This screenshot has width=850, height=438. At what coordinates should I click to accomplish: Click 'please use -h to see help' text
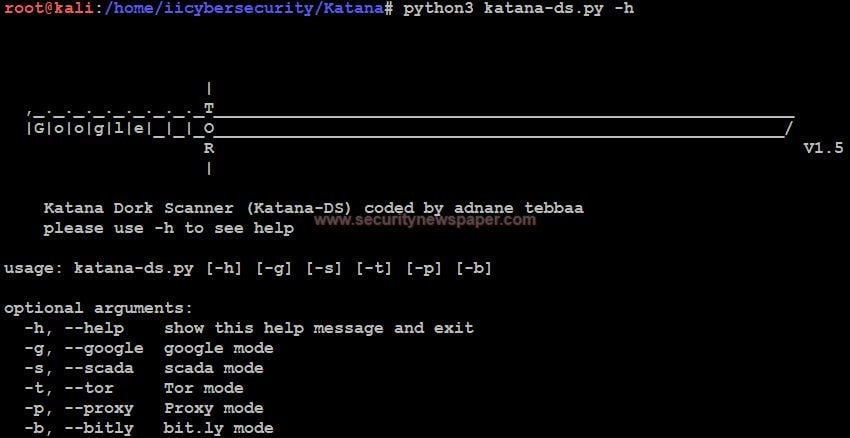(169, 228)
